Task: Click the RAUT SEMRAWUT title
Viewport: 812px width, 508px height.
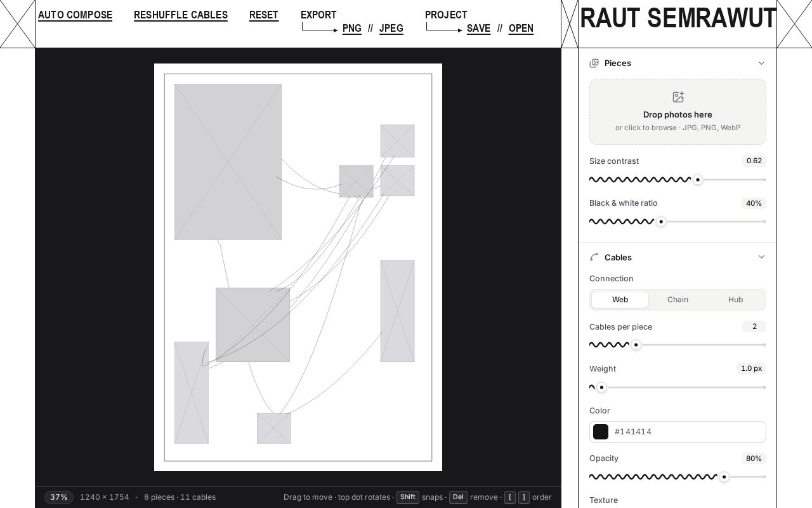Action: [678, 18]
